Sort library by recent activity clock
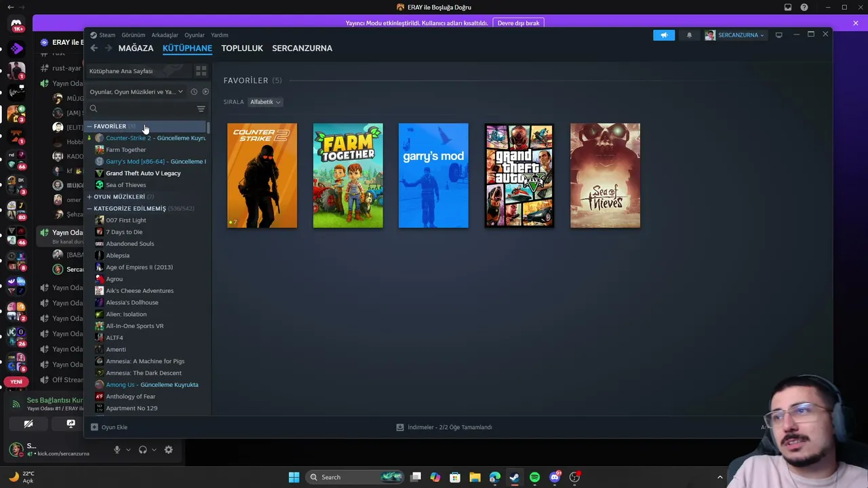 tap(194, 91)
